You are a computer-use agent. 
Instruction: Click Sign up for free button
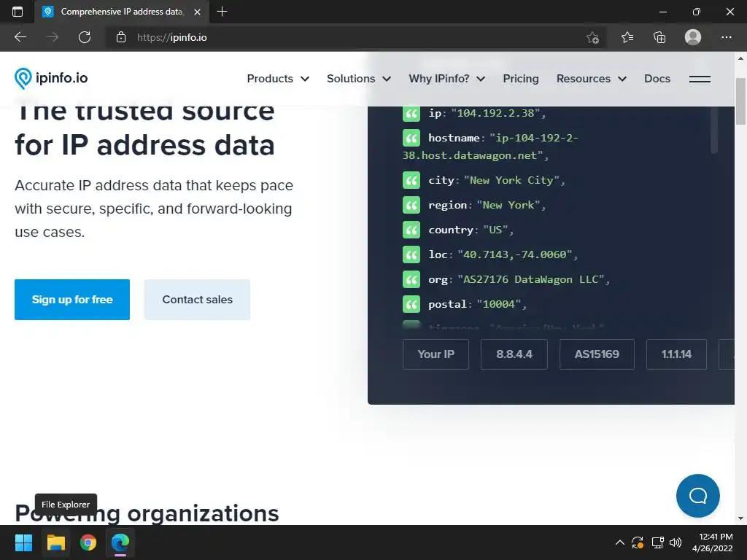[x=72, y=300]
